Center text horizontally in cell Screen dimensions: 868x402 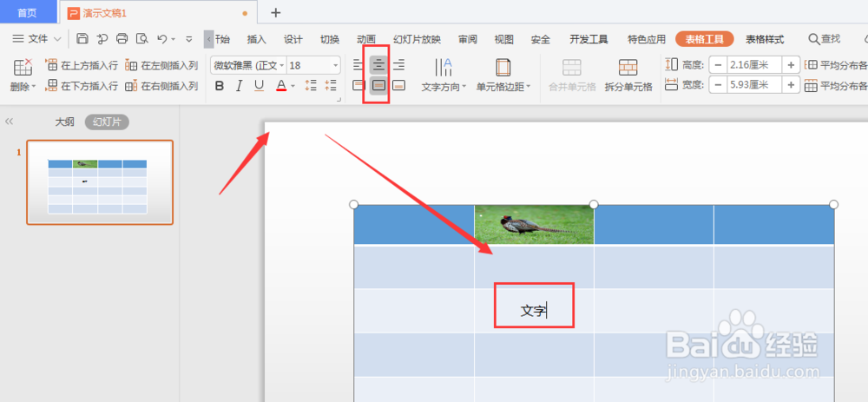[378, 65]
